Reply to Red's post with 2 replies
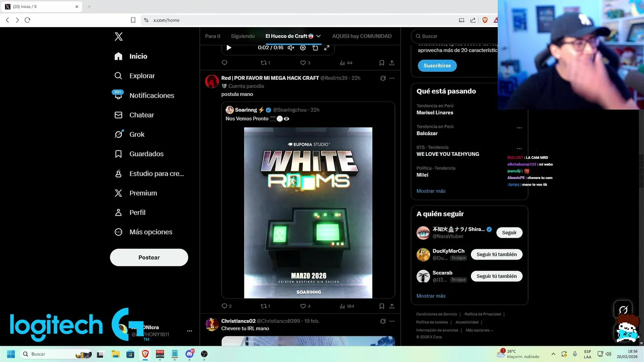Screen dimensions: 644x362 pyautogui.click(x=226, y=306)
